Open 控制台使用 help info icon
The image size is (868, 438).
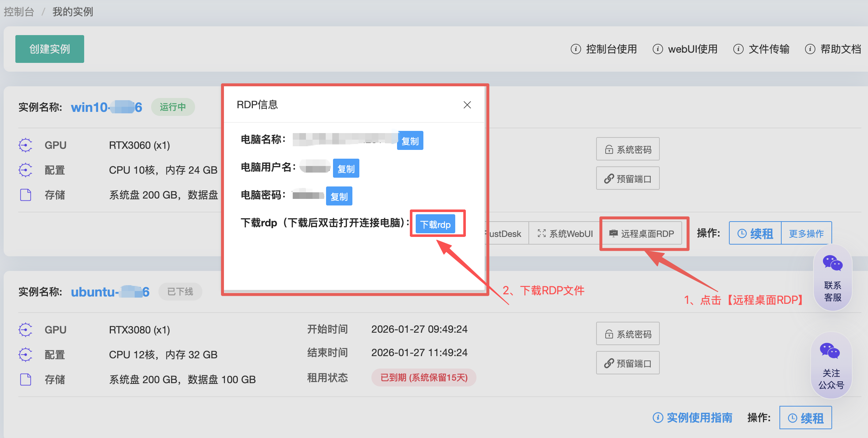click(576, 49)
